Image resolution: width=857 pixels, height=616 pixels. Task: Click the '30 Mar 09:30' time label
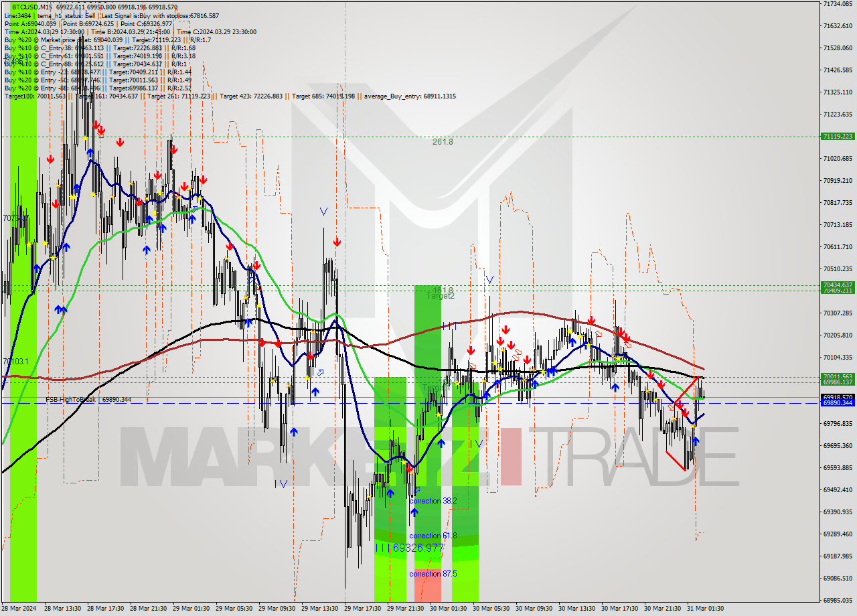(x=534, y=609)
